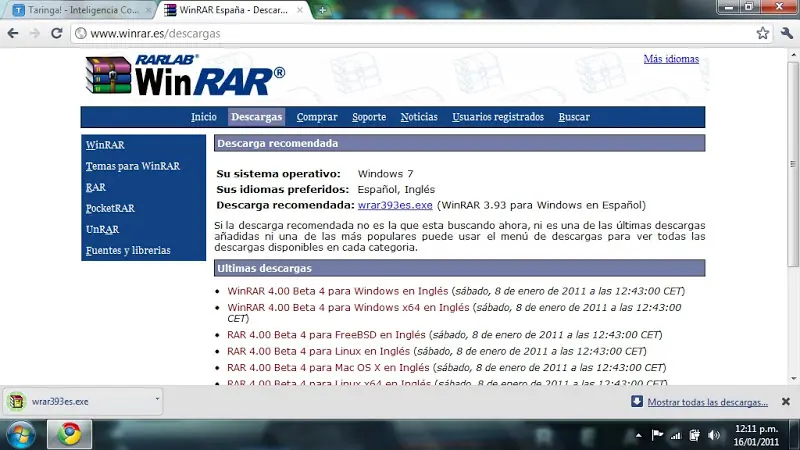Open WinRAR 4.00 Beta 4 para Windows en Inglés
This screenshot has width=800, height=450.
338,291
